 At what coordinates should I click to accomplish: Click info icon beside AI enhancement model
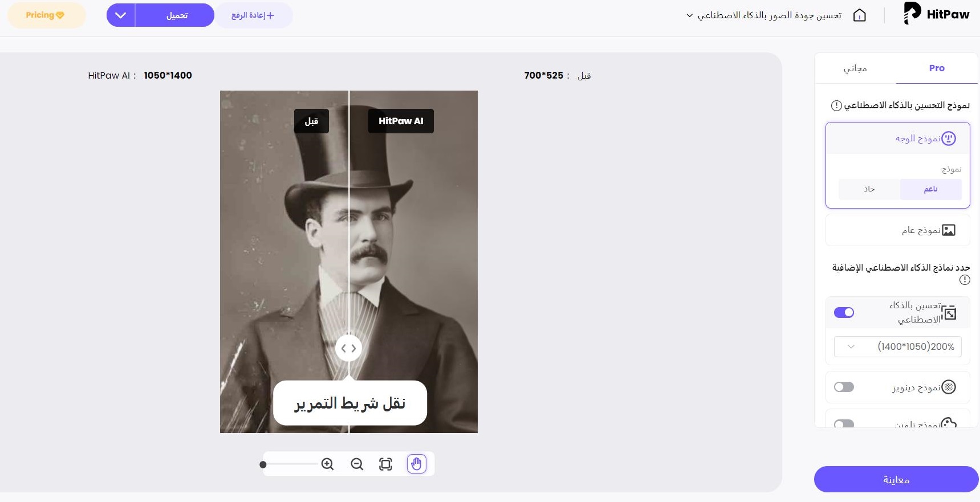836,105
